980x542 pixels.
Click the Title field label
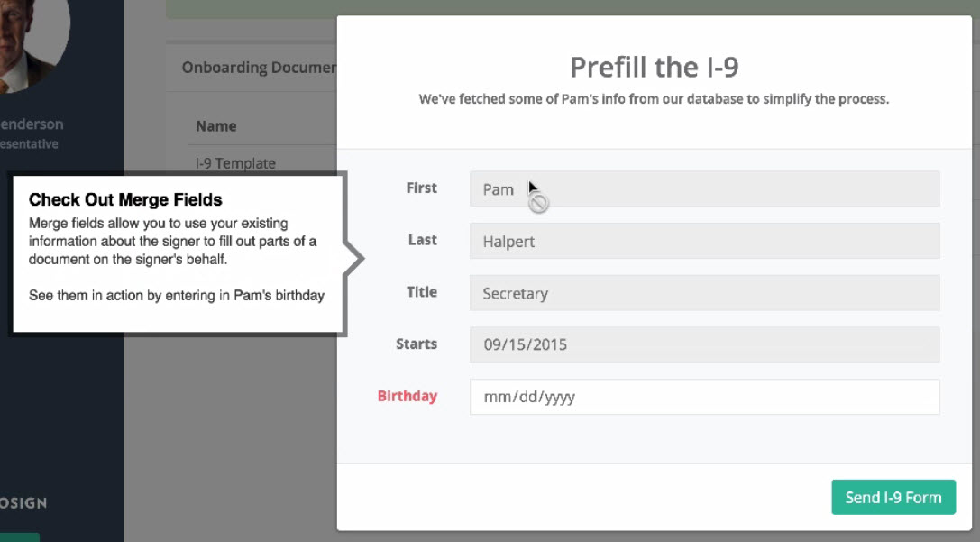coord(421,292)
